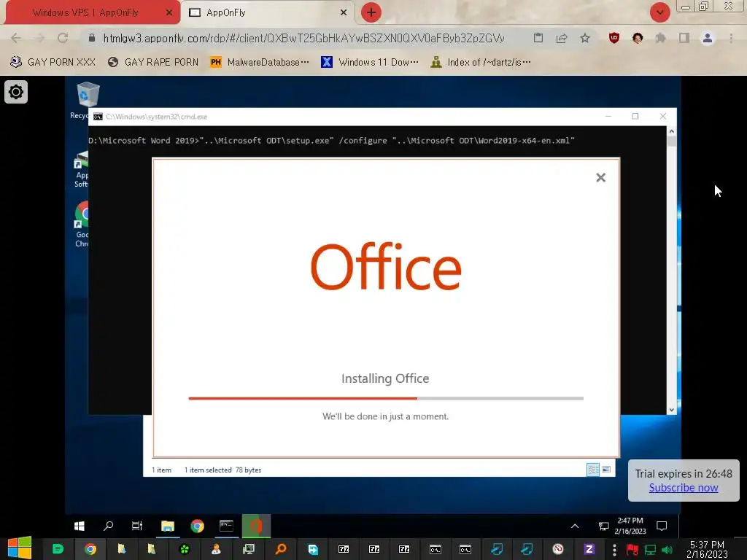Click the Installing Office progress bar
Viewport: 747px width, 560px height.
point(386,399)
